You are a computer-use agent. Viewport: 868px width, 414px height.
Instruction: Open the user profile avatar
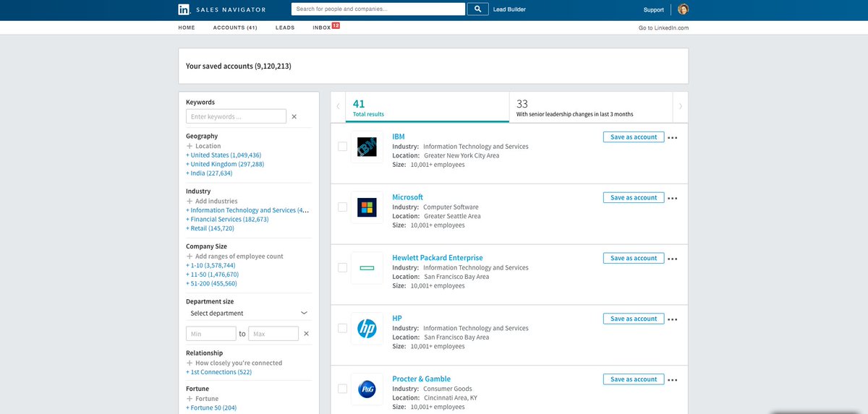683,9
